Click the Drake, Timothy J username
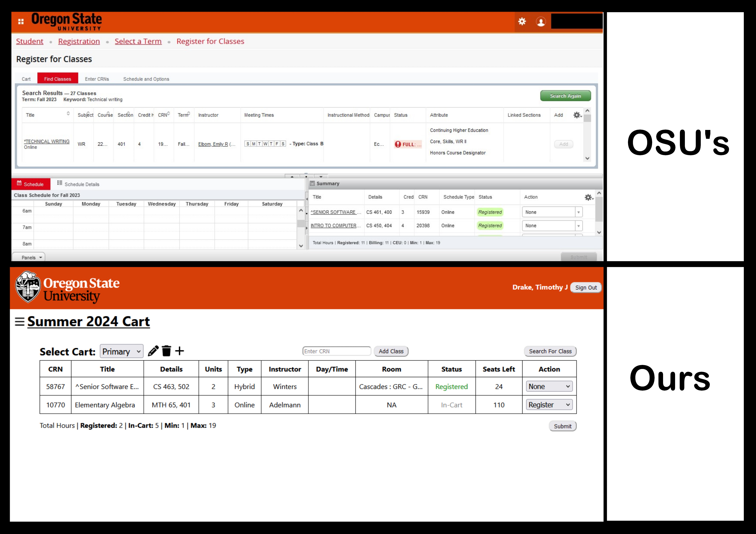 540,287
